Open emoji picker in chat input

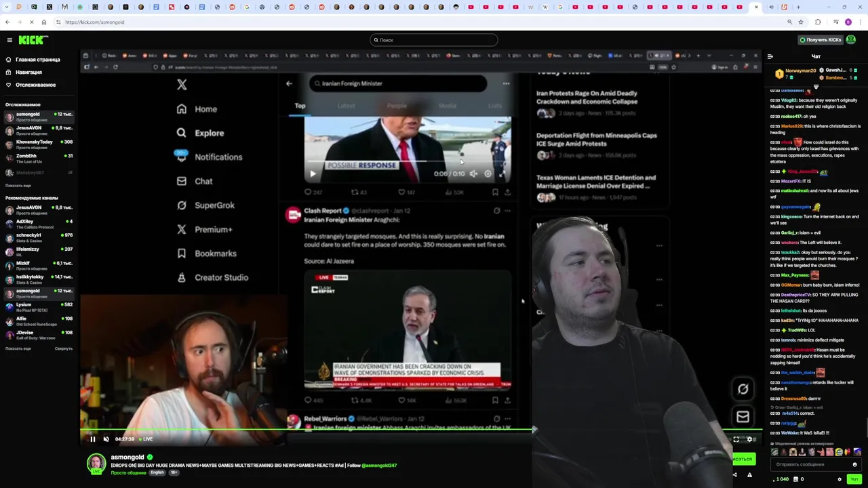(x=854, y=464)
